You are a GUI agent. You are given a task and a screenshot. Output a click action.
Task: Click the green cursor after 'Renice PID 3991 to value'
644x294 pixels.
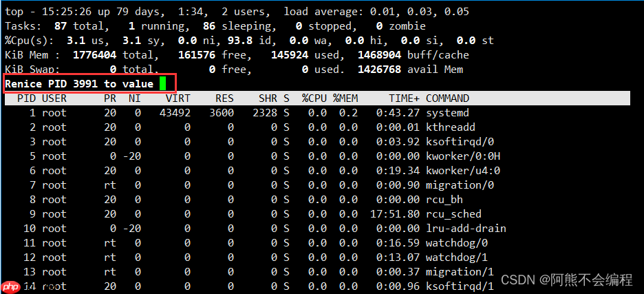click(162, 84)
